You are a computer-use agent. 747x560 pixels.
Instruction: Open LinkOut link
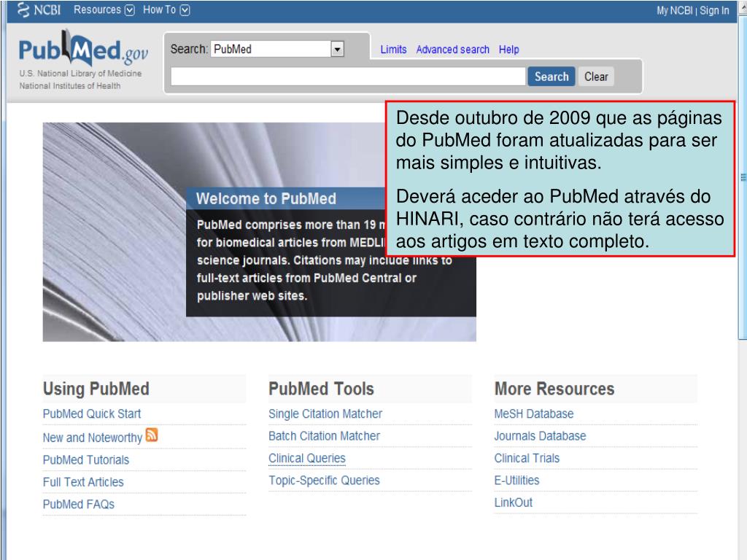click(x=514, y=502)
